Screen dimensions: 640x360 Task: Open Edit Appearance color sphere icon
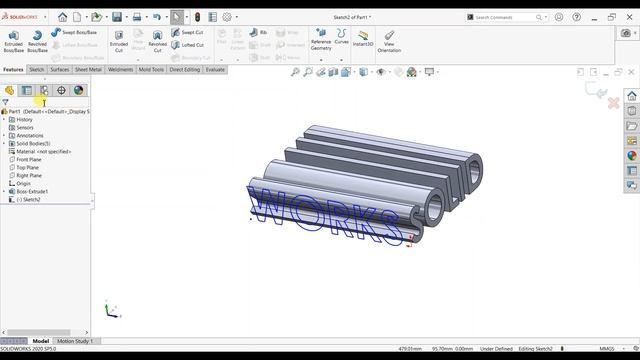(411, 72)
